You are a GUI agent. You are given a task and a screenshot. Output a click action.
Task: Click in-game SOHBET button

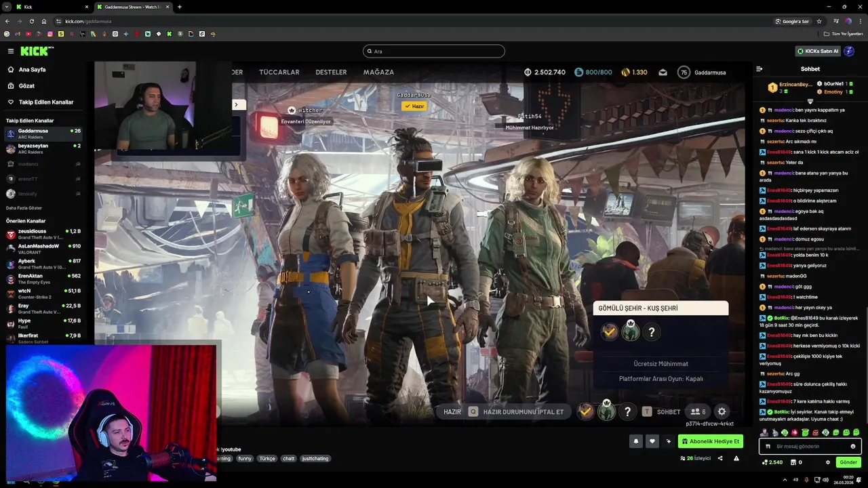pos(662,411)
